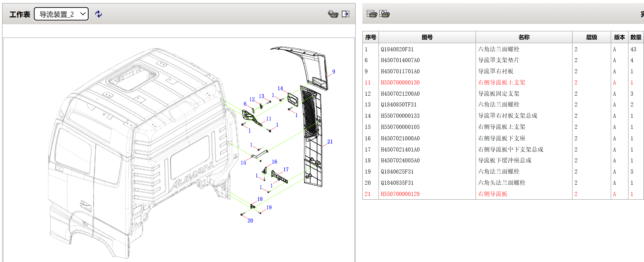Screen dimensions: 644x262
Task: Select the row for part Q1840820F31
Action: coord(397,49)
